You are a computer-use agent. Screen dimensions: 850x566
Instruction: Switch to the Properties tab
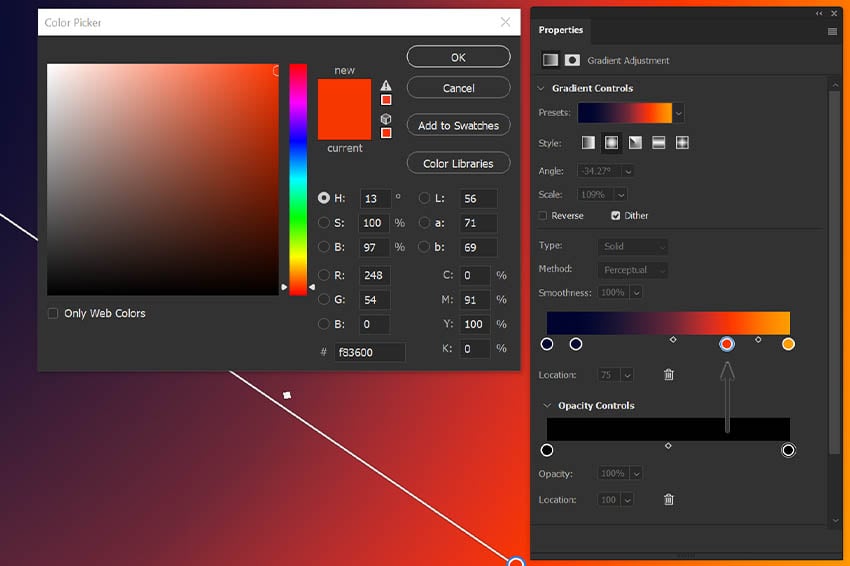[x=561, y=30]
